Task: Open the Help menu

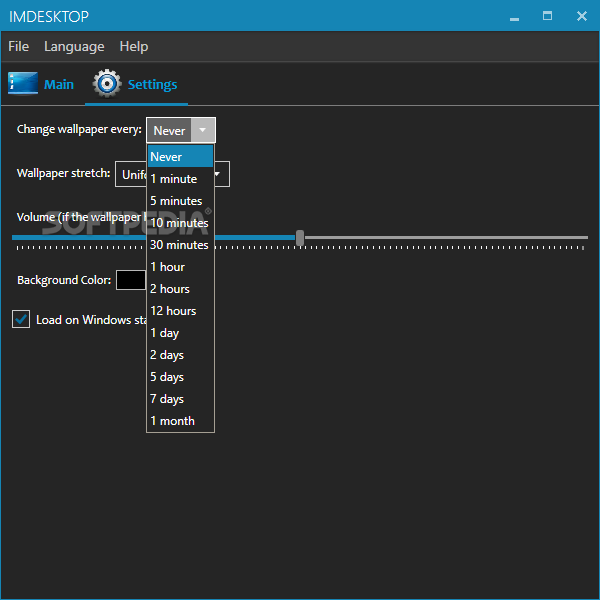Action: point(134,46)
